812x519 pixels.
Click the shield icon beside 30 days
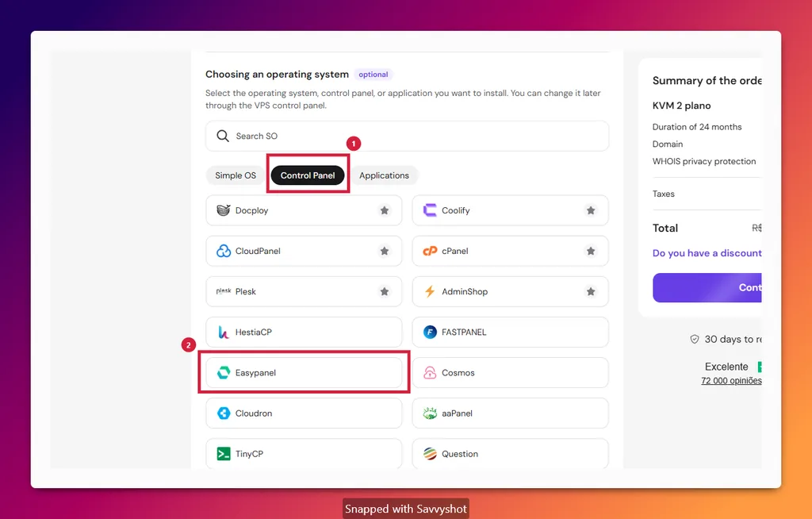695,339
